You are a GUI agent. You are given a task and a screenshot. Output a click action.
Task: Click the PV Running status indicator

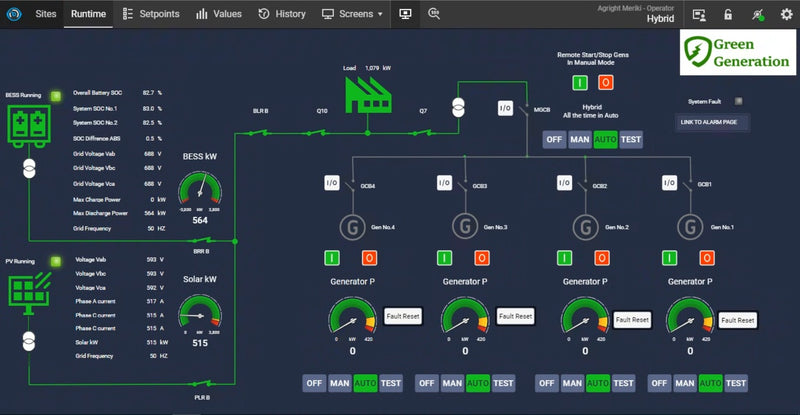click(x=56, y=261)
